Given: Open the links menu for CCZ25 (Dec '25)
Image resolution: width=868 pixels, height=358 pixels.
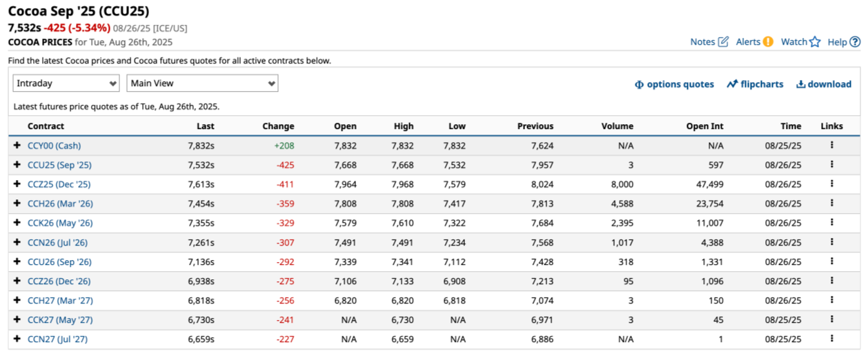Looking at the screenshot, I should pos(832,184).
